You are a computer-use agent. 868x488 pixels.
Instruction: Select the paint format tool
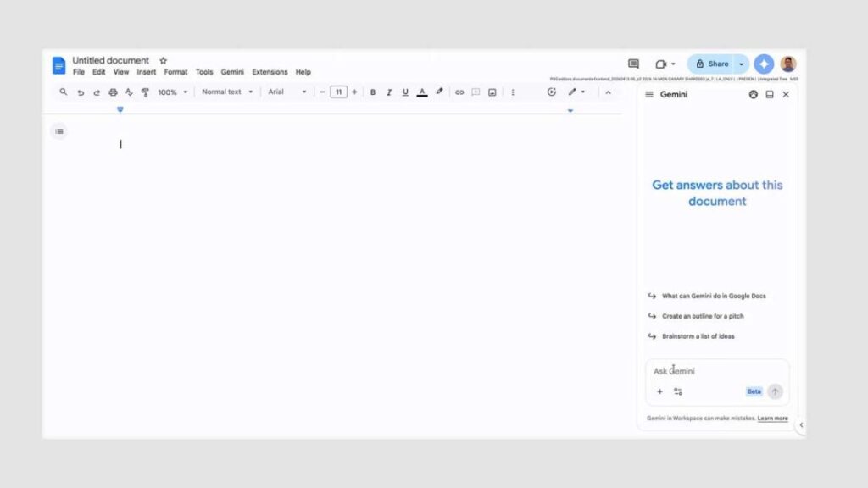click(145, 92)
